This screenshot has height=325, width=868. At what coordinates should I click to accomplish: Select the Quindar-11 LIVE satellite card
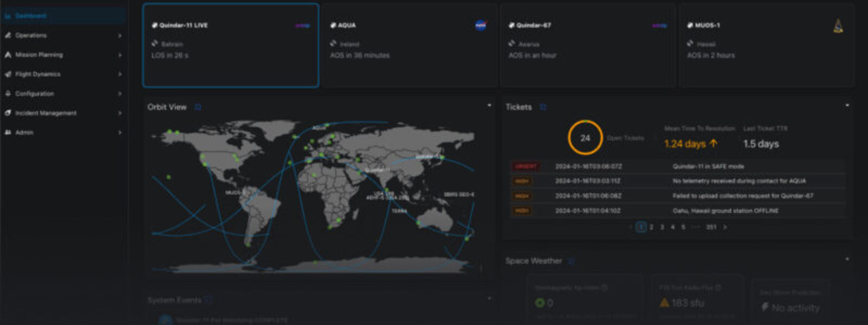[x=230, y=46]
